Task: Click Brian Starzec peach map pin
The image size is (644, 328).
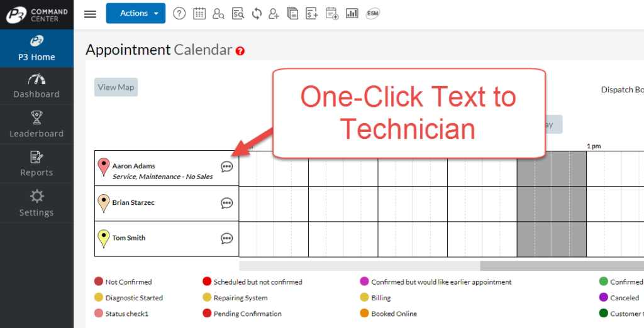Action: click(x=104, y=204)
